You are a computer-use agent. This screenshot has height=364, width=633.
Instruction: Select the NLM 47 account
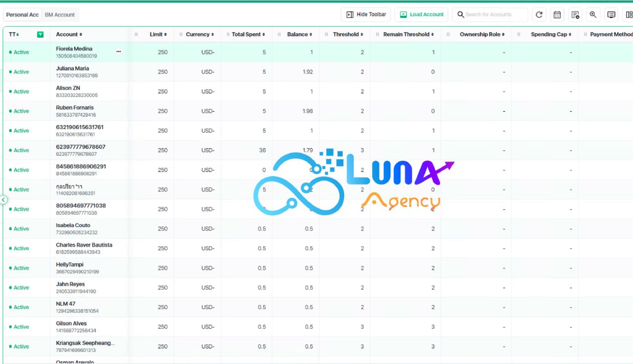pyautogui.click(x=66, y=304)
